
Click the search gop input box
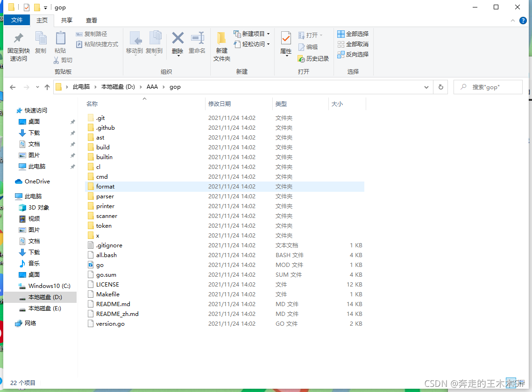488,87
